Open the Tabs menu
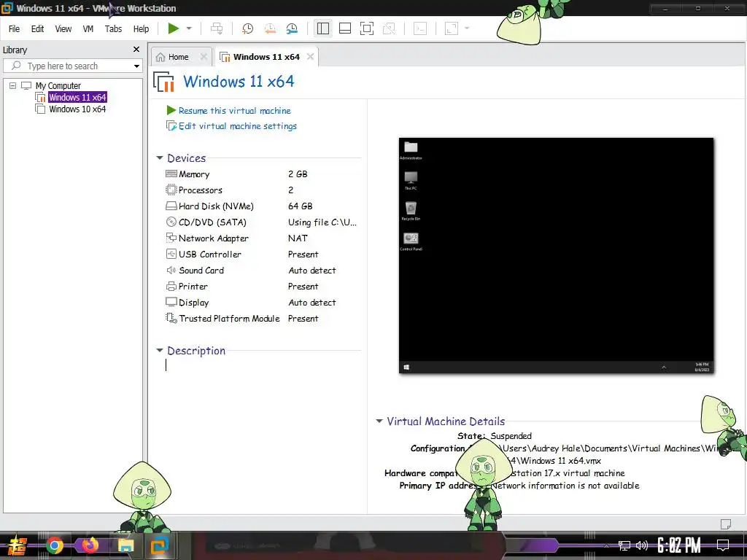The width and height of the screenshot is (747, 560). coord(113,29)
